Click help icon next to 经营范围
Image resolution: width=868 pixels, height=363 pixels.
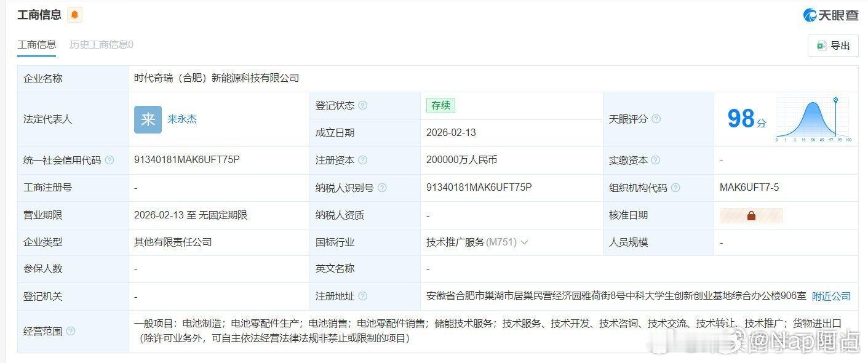coord(71,331)
